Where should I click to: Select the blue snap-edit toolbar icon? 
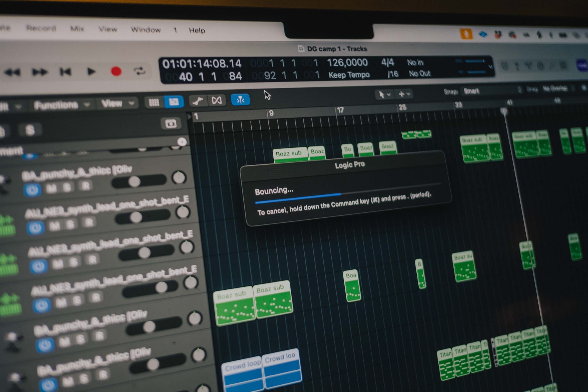coord(240,100)
